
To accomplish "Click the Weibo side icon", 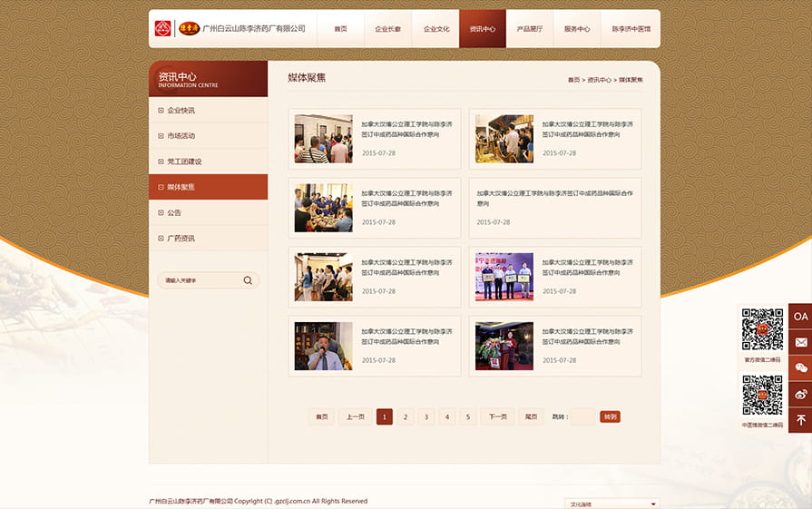I will (800, 394).
